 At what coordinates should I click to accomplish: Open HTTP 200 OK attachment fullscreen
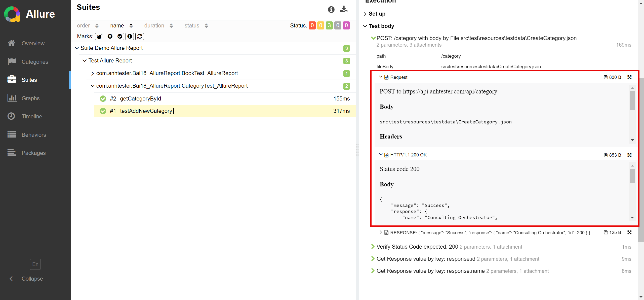click(629, 155)
